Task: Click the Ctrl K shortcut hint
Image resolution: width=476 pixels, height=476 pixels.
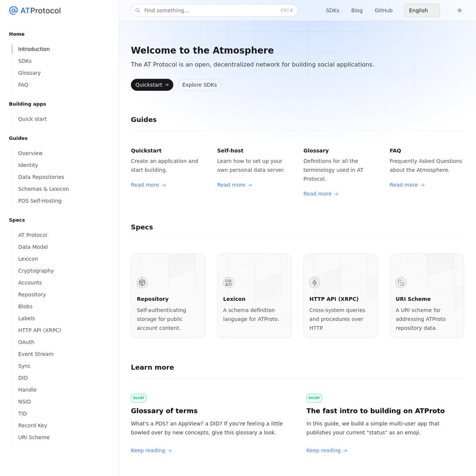Action: (287, 10)
